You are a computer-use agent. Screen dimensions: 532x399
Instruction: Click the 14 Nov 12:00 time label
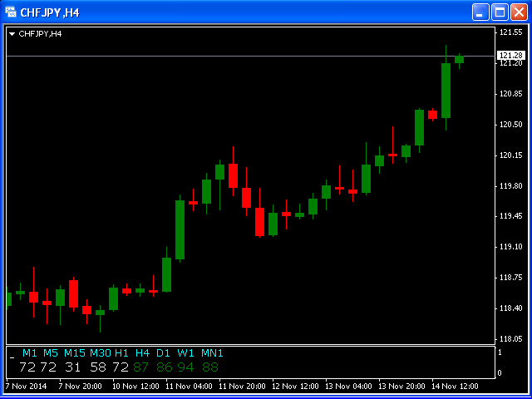pos(457,387)
